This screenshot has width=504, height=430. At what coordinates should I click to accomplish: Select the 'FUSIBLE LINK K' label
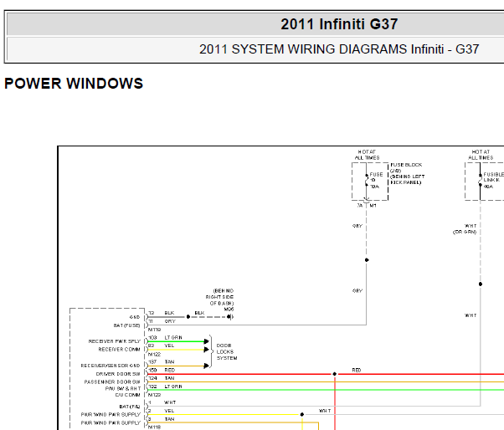pyautogui.click(x=493, y=177)
